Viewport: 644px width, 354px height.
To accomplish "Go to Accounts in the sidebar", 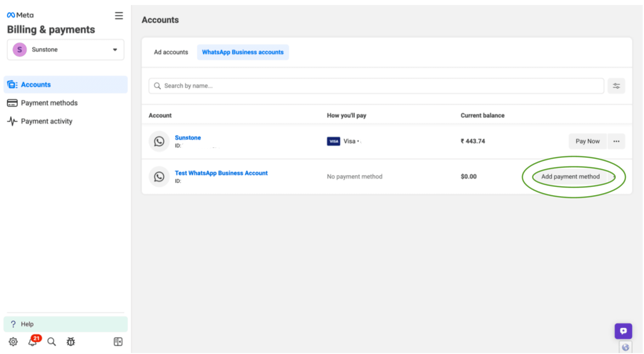I will [x=65, y=85].
